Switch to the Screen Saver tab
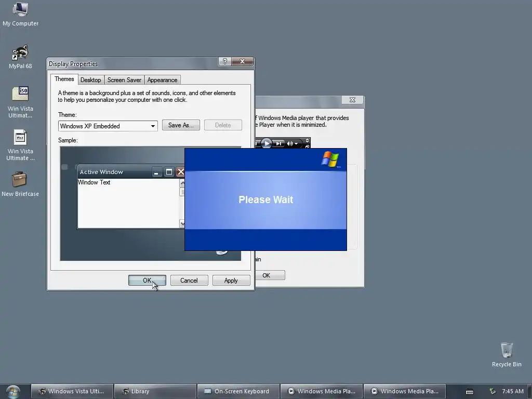The width and height of the screenshot is (532, 399). [x=124, y=80]
